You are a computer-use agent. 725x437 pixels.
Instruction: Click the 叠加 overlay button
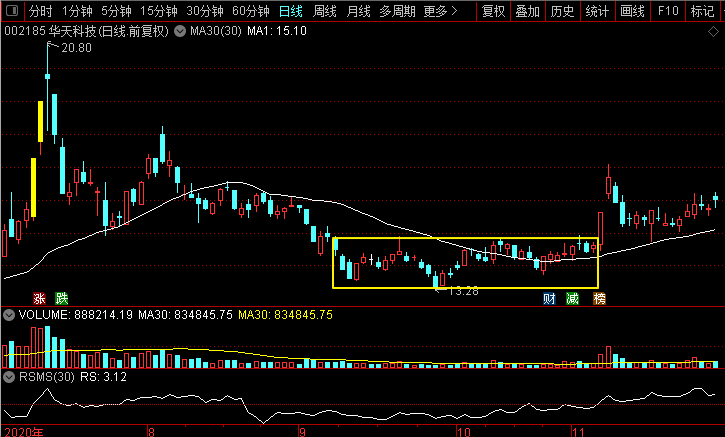pyautogui.click(x=528, y=11)
